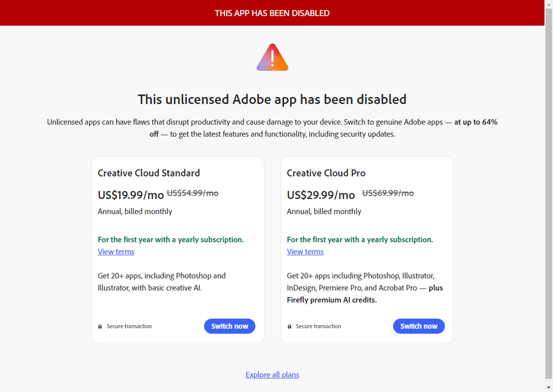Click the US$29.99/mo price
The image size is (553, 392).
click(x=321, y=194)
